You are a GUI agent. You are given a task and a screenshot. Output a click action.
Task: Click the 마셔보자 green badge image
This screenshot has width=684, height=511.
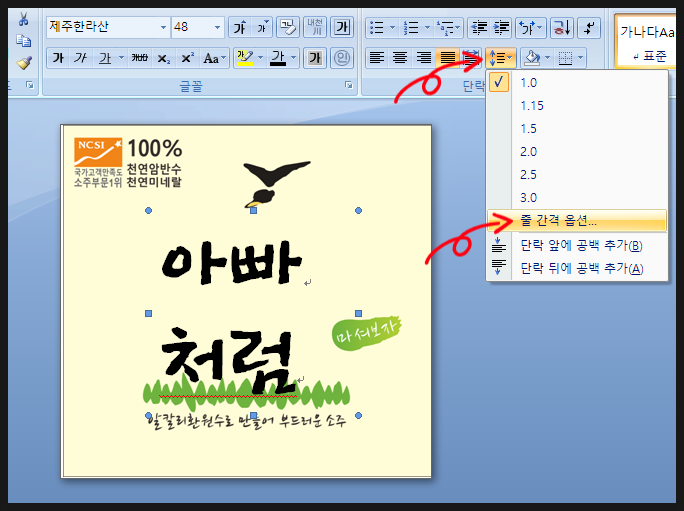[366, 333]
